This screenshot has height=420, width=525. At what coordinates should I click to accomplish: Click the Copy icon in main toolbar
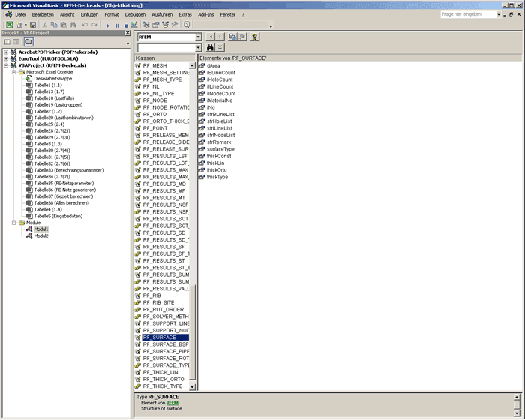pyautogui.click(x=54, y=25)
